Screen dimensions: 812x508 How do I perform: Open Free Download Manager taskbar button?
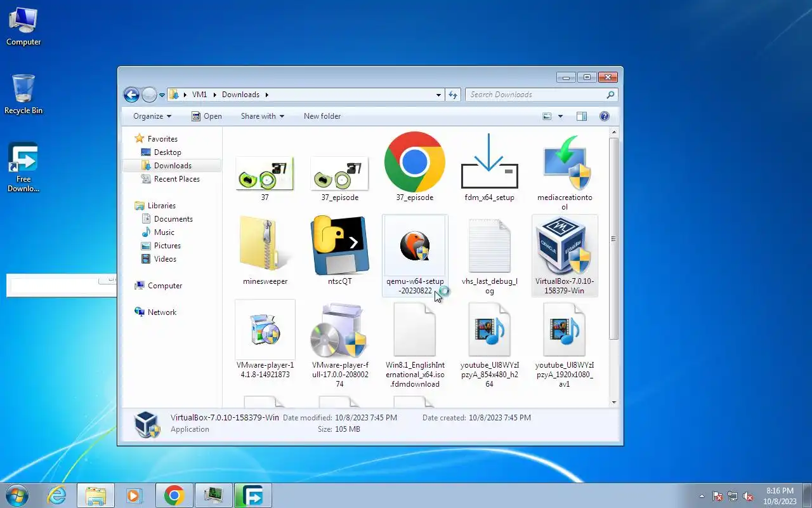tap(252, 495)
